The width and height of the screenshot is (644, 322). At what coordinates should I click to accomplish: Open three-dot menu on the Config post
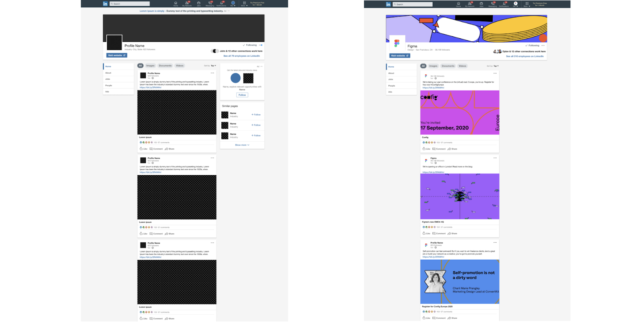tap(495, 73)
